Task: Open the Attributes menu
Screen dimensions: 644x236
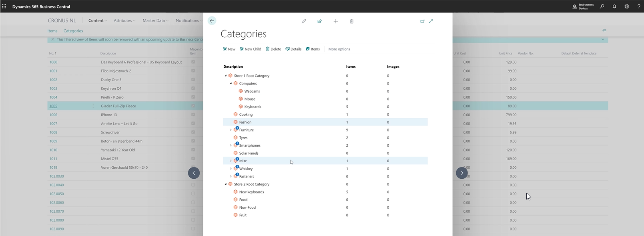Action: pos(124,20)
